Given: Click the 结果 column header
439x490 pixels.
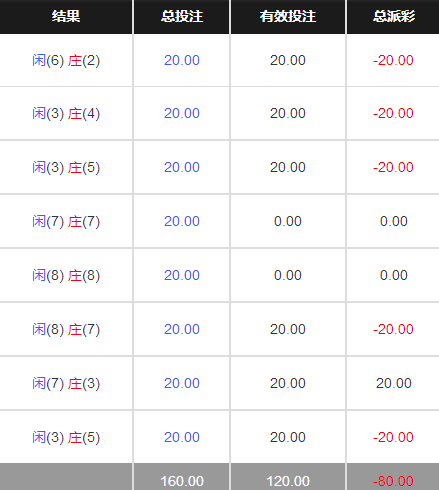Looking at the screenshot, I should point(66,16).
